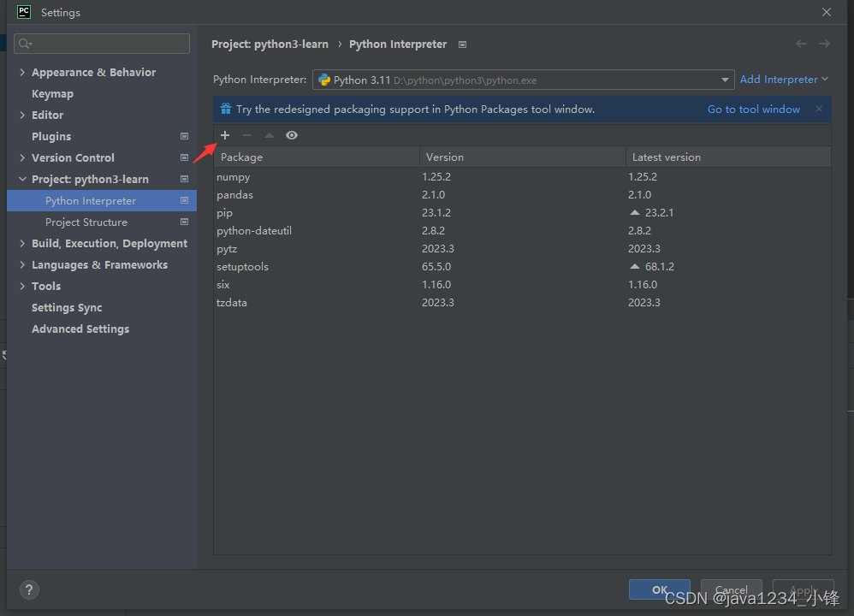Click the project icon beside Version Control
854x616 pixels.
point(184,157)
